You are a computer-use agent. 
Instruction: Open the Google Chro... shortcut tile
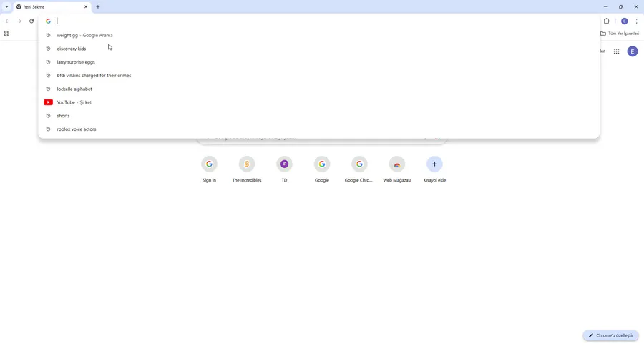(359, 169)
